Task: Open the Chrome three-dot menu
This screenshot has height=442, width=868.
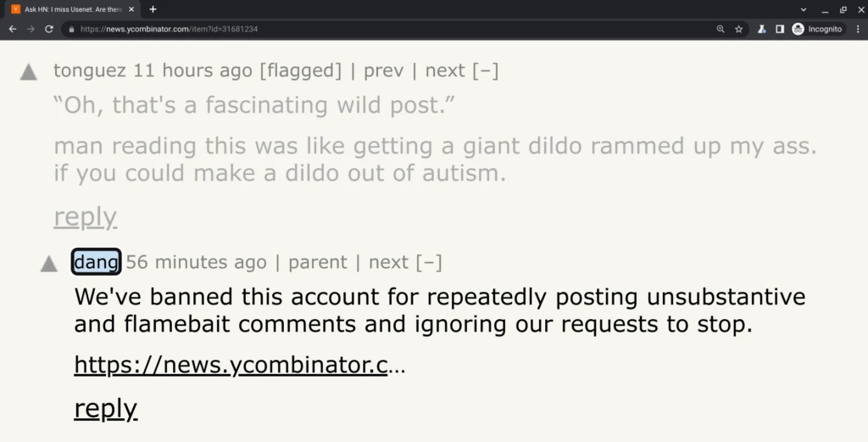Action: (858, 29)
